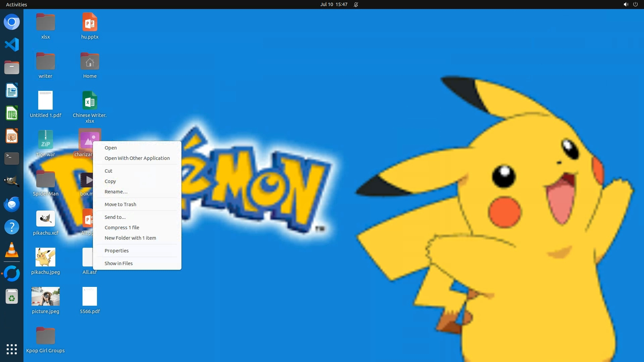644x362 pixels.
Task: Launch GIMP from the dock
Action: click(12, 181)
